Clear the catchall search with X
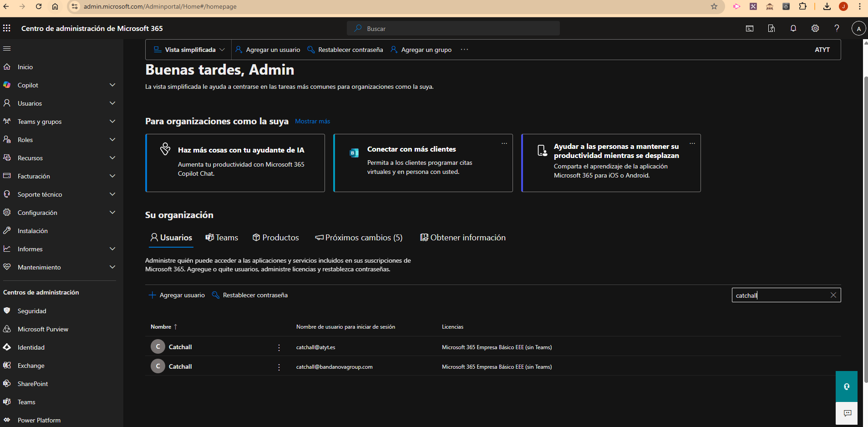 833,295
